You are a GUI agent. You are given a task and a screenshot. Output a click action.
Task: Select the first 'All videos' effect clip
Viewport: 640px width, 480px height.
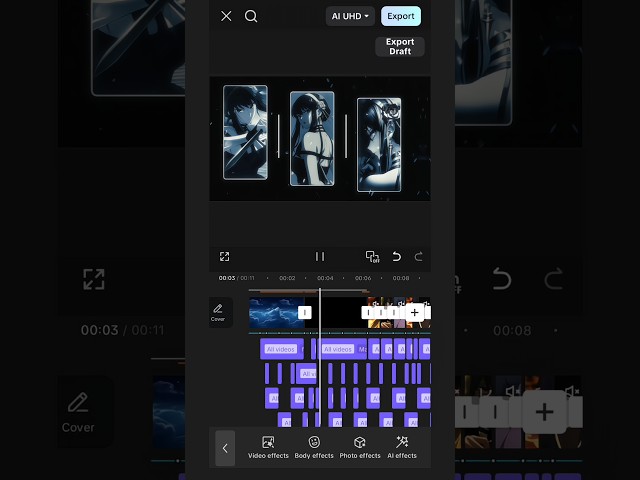282,349
